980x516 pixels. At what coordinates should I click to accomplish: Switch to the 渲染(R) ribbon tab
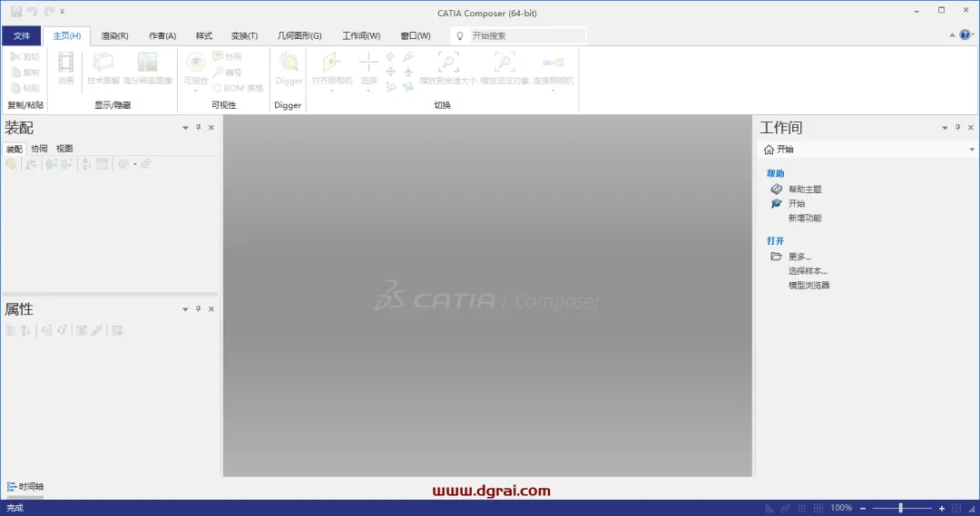point(115,35)
